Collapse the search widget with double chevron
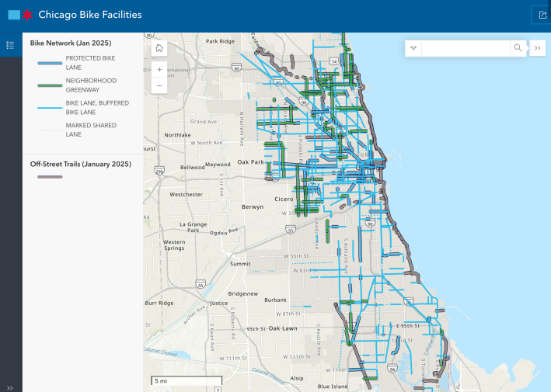This screenshot has height=392, width=551. [538, 48]
